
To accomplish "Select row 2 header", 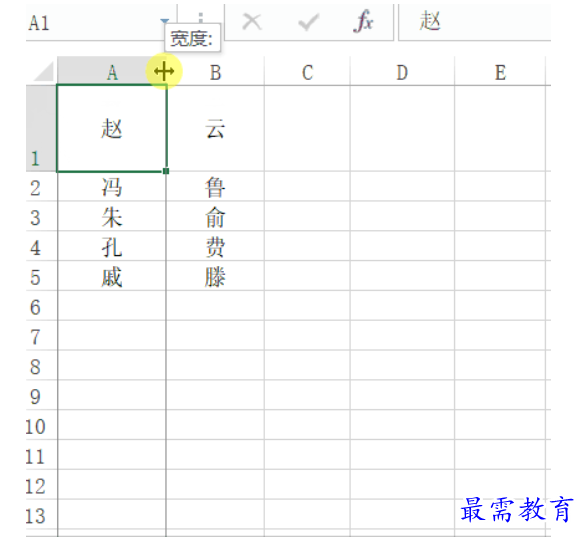I will [41, 187].
